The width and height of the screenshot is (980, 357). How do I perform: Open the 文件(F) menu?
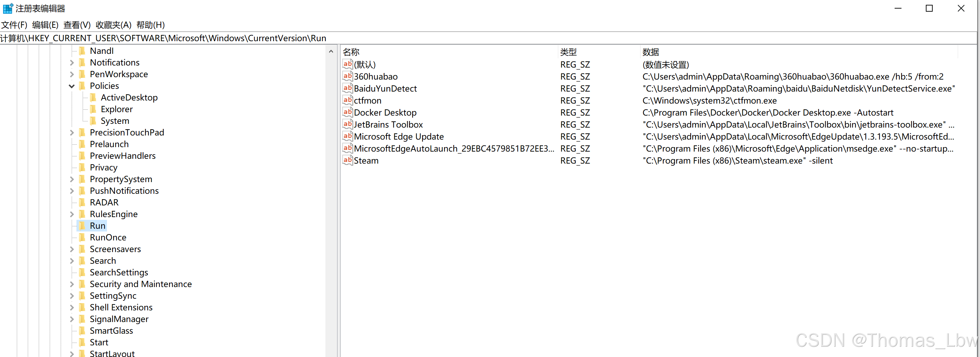(14, 25)
